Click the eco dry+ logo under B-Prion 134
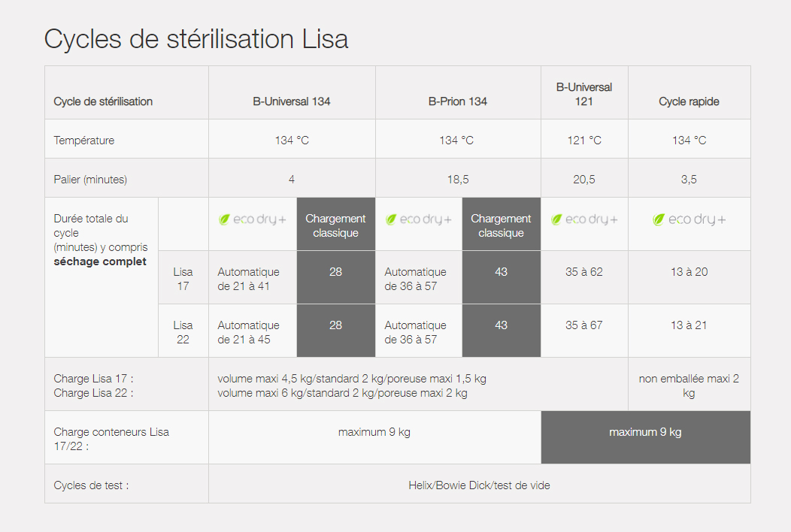 click(x=419, y=219)
